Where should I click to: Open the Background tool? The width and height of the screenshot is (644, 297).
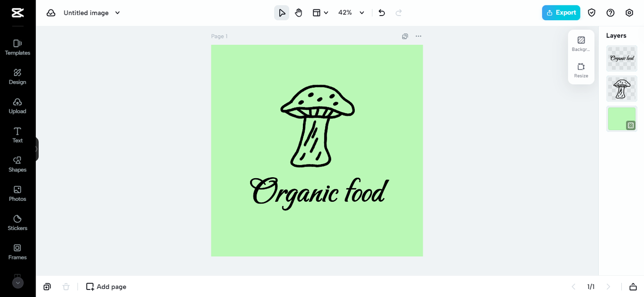581,44
